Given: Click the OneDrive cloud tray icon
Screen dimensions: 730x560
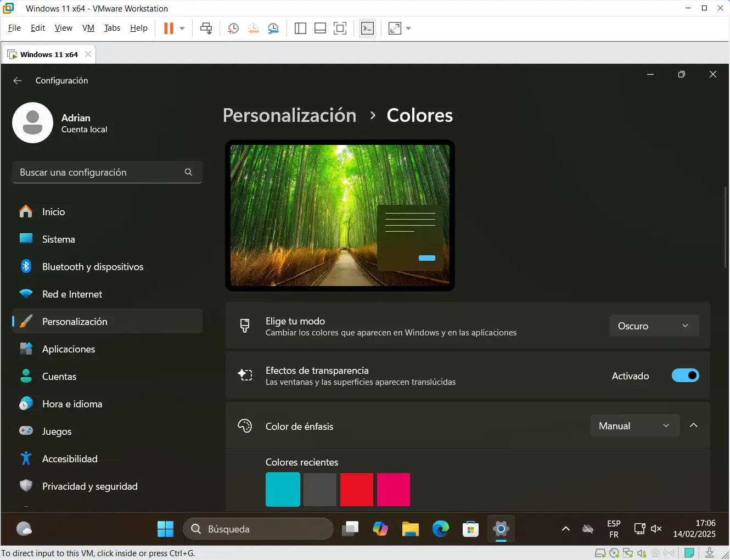Looking at the screenshot, I should point(588,529).
